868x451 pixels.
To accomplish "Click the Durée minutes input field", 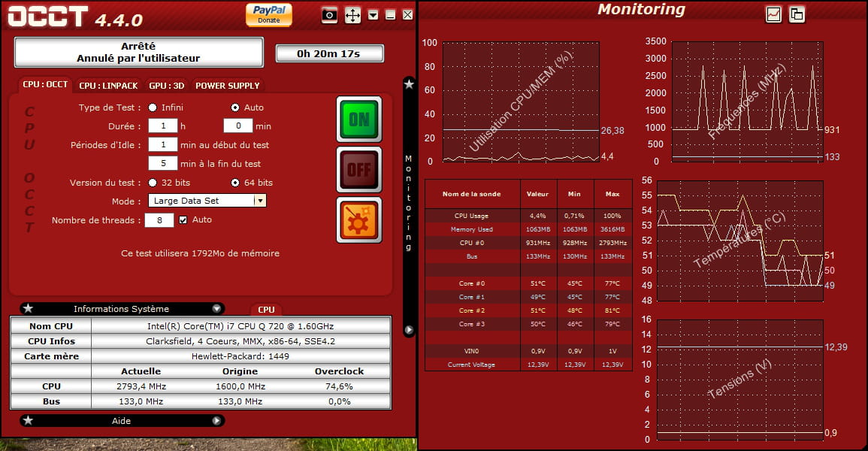I will [238, 126].
